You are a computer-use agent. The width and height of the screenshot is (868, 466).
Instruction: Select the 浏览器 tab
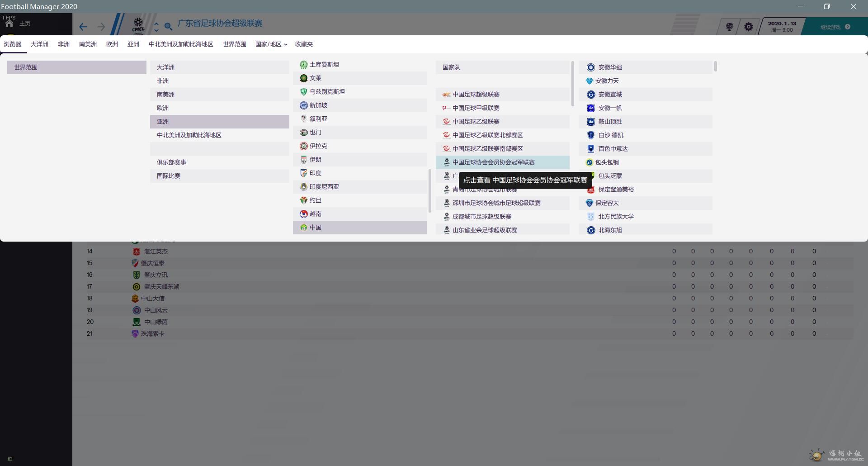[12, 44]
